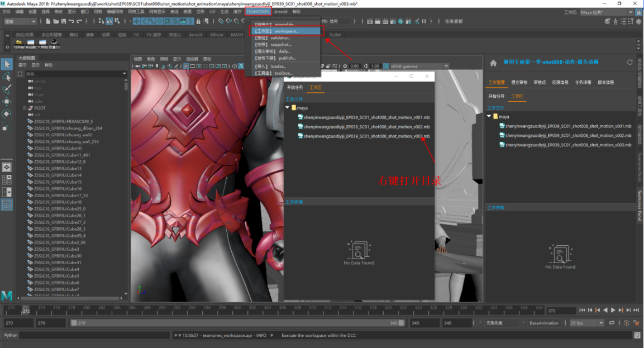Open shot_motion_v003.mb in floating workspace window
This screenshot has height=348, width=644.
(366, 136)
